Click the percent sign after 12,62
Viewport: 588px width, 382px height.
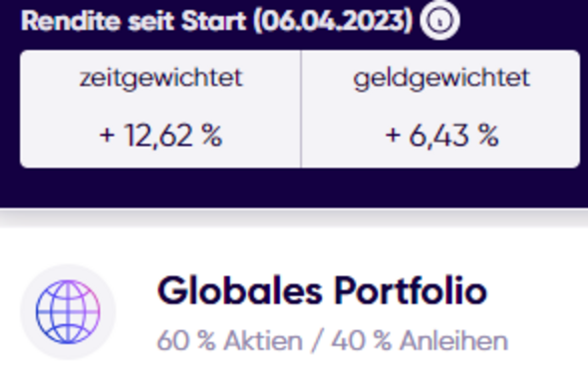click(212, 135)
